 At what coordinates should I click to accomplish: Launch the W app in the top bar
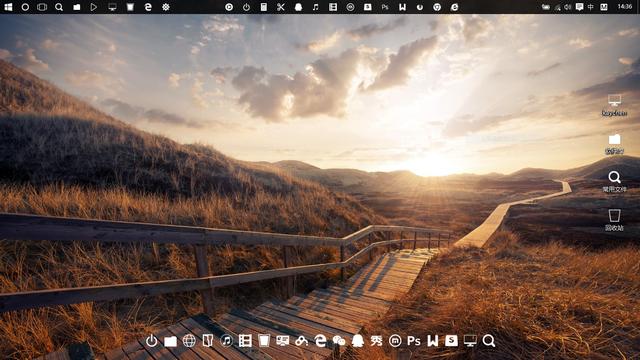point(402,7)
